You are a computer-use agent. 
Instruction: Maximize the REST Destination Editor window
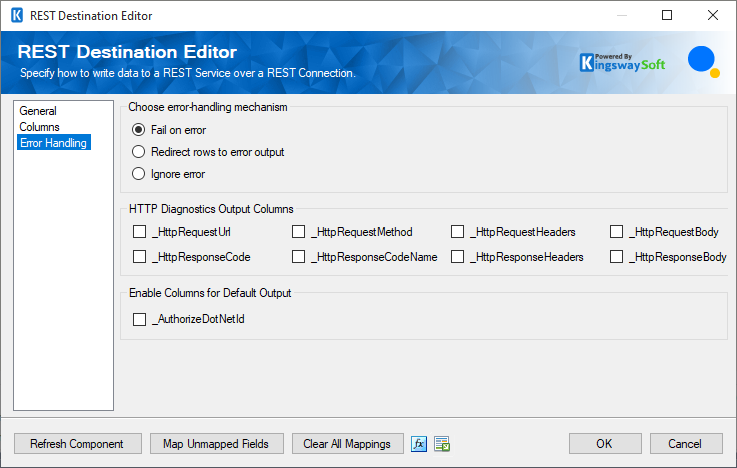point(667,16)
